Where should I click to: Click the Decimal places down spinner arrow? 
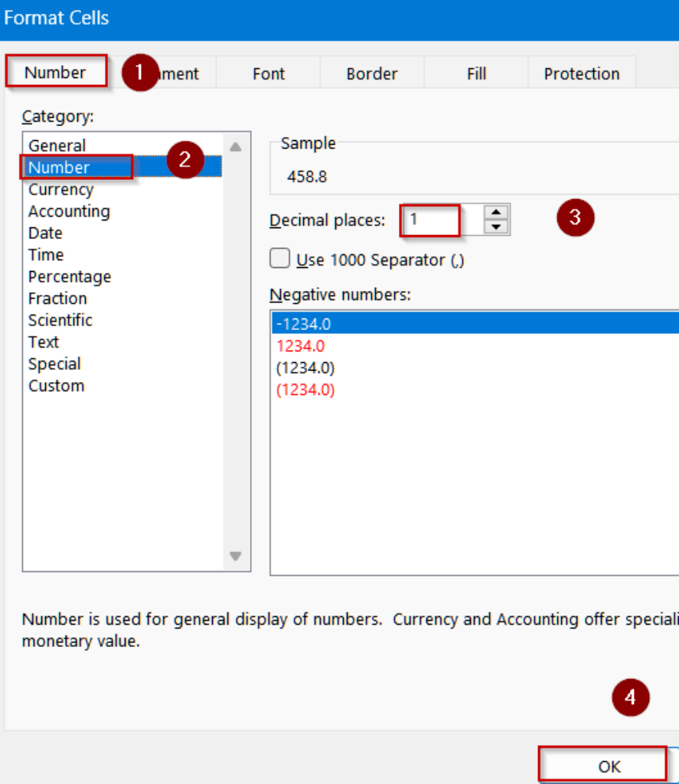495,226
